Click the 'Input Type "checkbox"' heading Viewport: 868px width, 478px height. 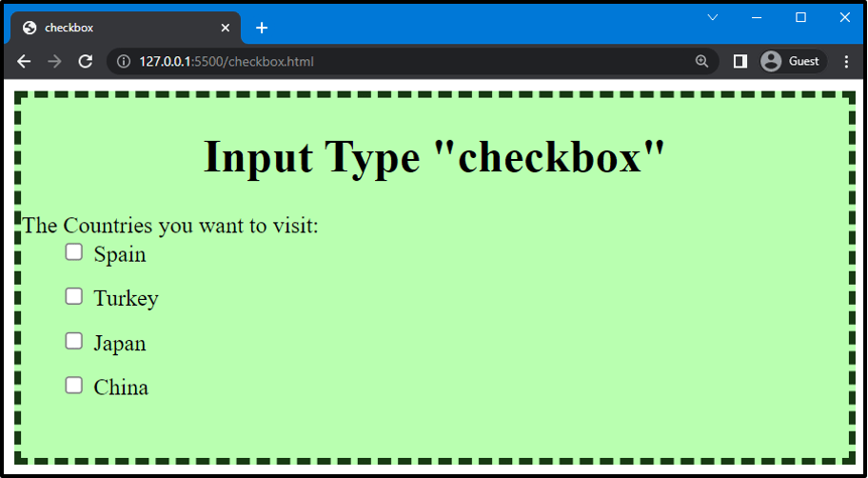[435, 157]
